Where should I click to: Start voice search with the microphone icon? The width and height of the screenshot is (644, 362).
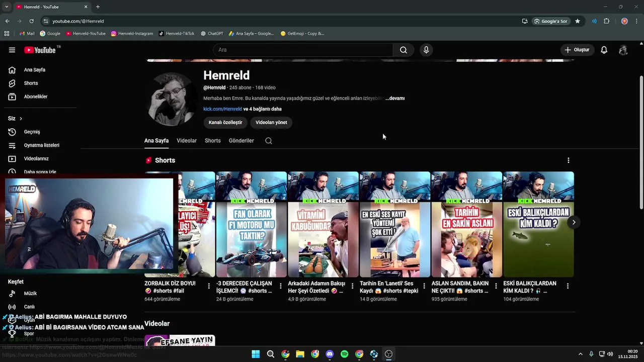pos(426,50)
